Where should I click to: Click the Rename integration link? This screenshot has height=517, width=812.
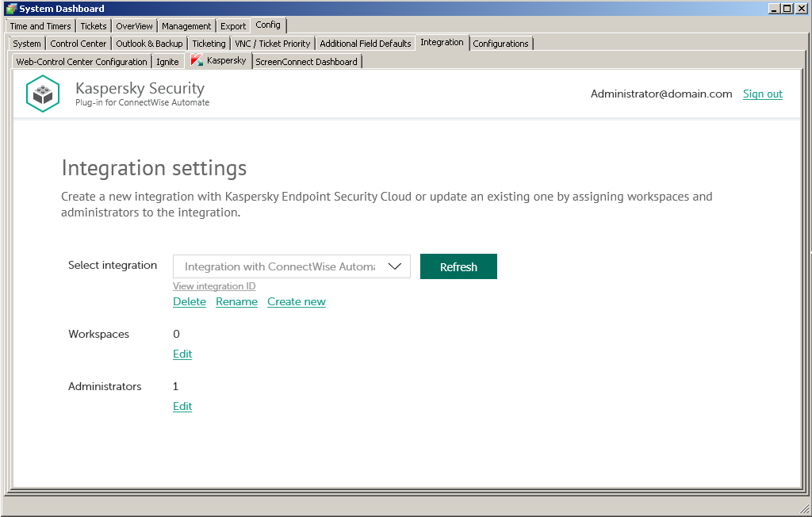pos(236,301)
